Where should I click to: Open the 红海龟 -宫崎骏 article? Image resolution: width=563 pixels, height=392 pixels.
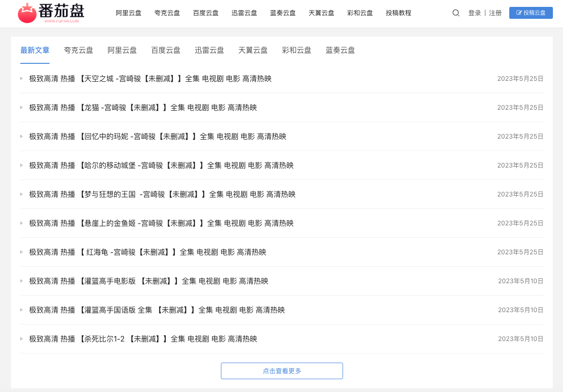tap(148, 252)
